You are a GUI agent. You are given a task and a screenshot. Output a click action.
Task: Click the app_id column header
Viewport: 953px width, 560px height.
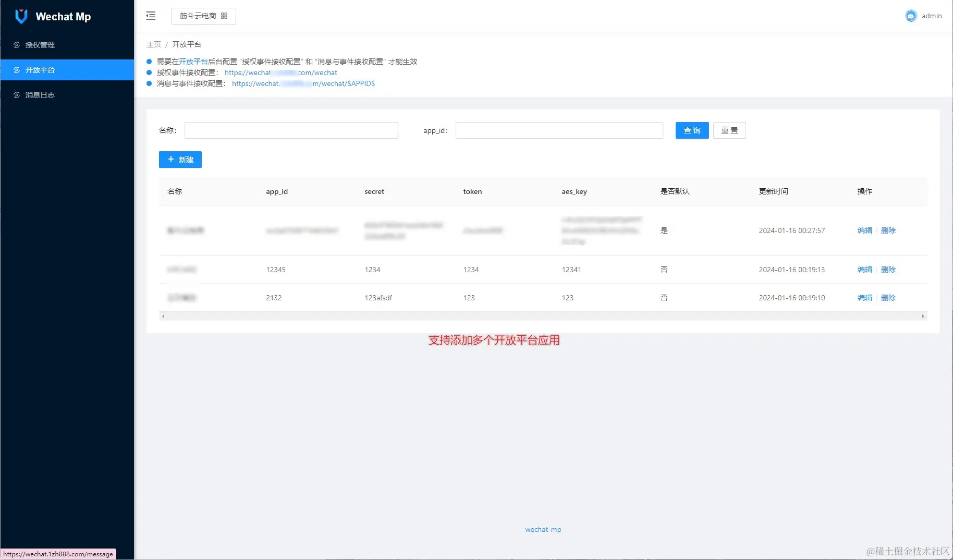click(x=277, y=191)
